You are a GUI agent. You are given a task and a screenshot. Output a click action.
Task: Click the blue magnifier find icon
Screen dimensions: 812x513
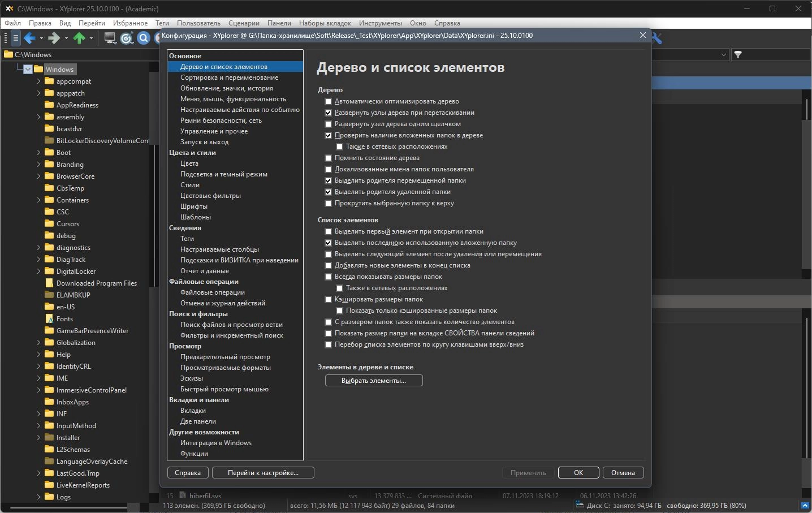click(144, 38)
